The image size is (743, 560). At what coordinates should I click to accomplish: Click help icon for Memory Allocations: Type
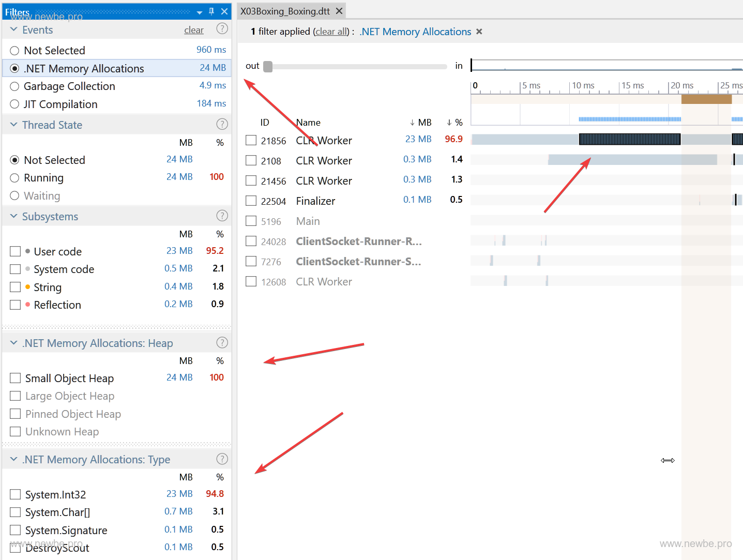pos(222,459)
